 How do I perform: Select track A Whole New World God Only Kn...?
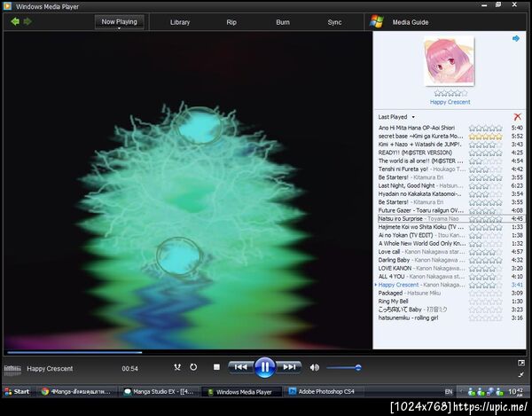451,244
